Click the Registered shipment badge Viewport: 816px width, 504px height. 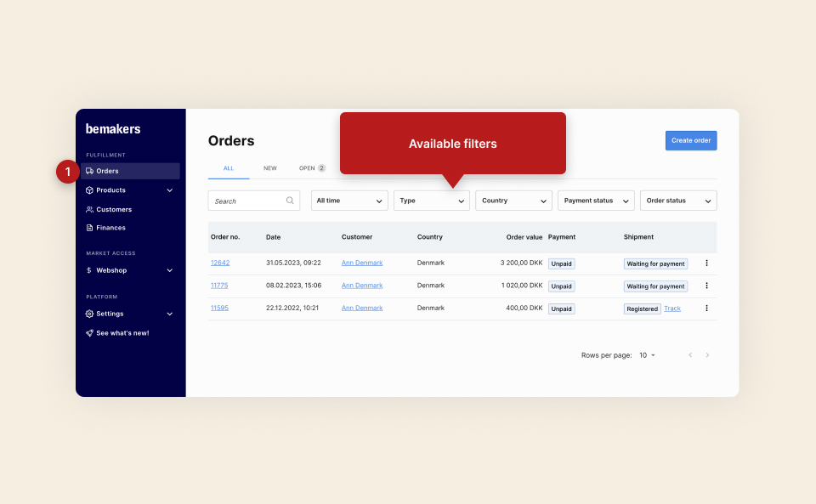pos(643,309)
